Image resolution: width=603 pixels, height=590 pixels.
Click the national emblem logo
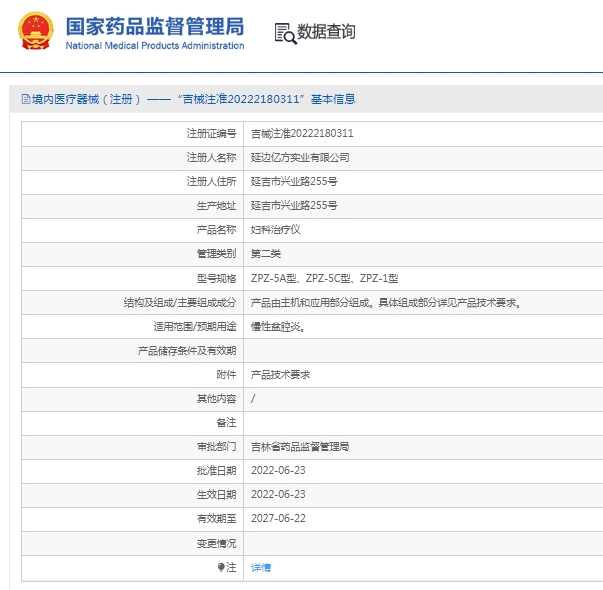(x=35, y=31)
